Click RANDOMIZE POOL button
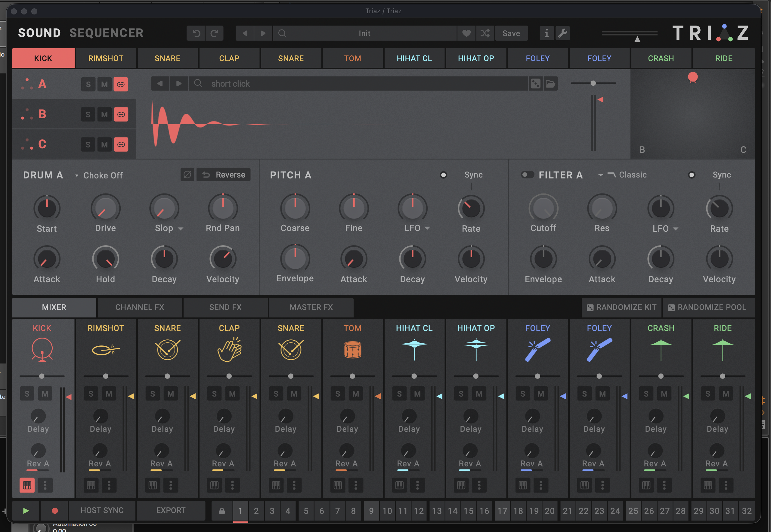 tap(709, 307)
